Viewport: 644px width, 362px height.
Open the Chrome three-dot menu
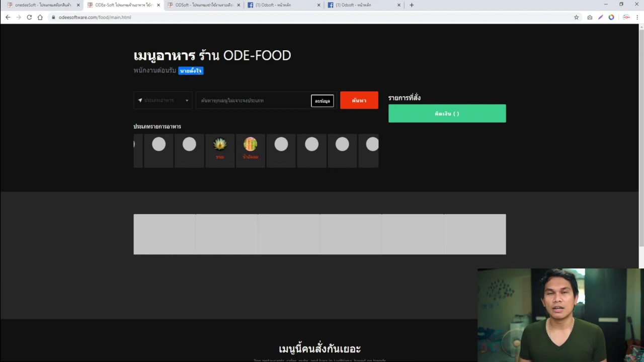coord(637,17)
